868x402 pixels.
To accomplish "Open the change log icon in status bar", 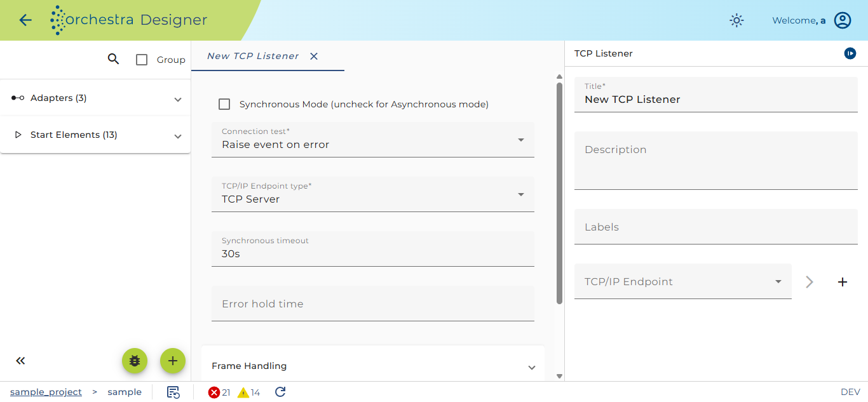I will coord(173,392).
